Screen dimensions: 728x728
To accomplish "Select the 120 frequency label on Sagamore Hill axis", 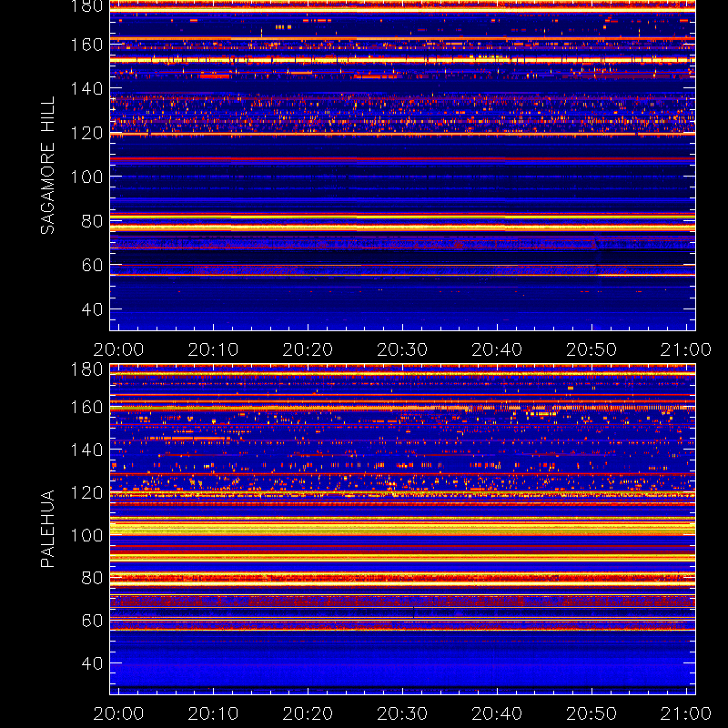I will coord(86,133).
